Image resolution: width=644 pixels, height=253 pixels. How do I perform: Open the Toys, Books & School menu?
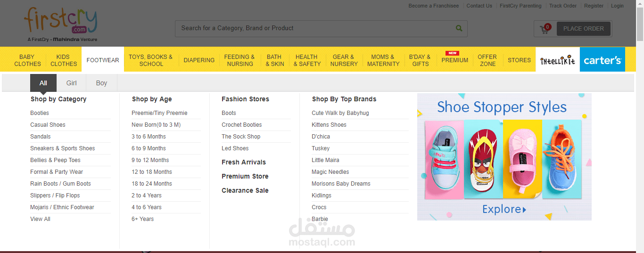pyautogui.click(x=151, y=60)
